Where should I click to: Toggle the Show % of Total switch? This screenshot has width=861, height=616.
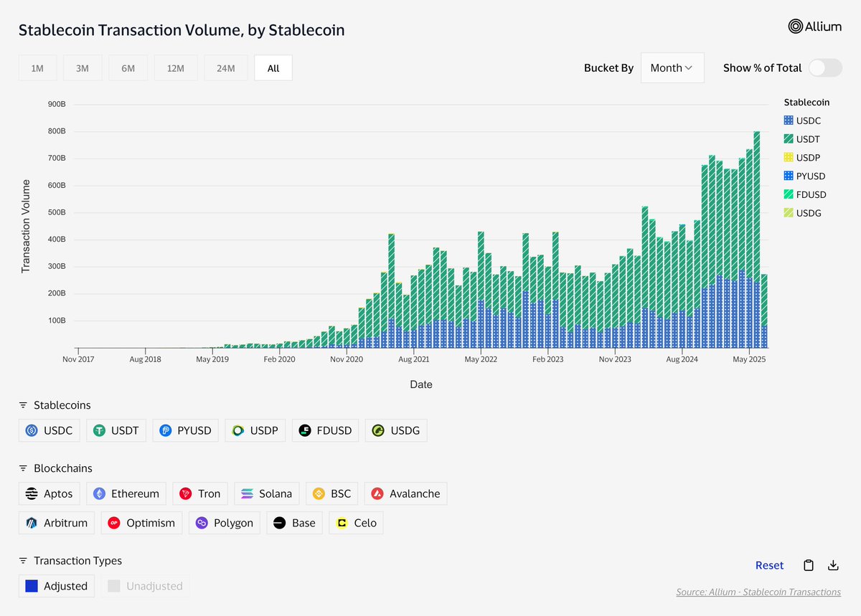pos(825,67)
